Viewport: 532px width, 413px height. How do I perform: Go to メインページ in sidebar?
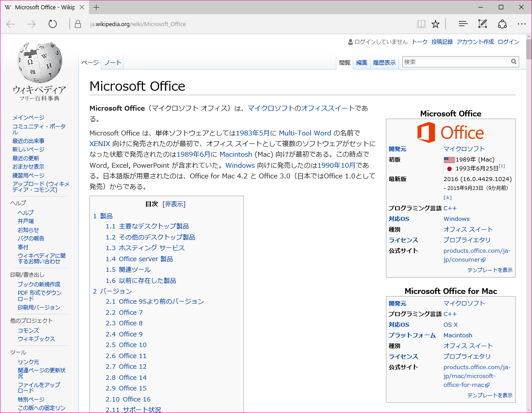[28, 118]
